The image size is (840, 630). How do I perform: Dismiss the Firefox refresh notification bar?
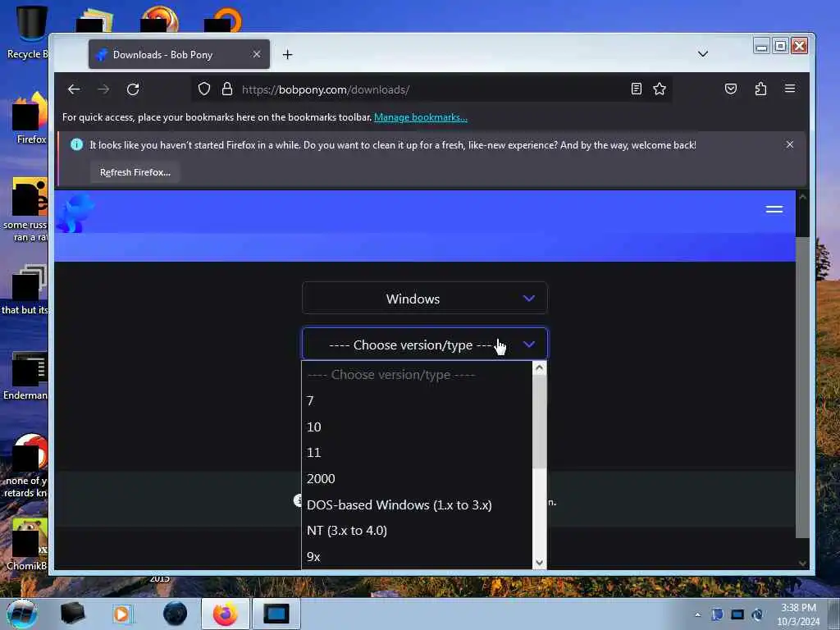tap(790, 144)
